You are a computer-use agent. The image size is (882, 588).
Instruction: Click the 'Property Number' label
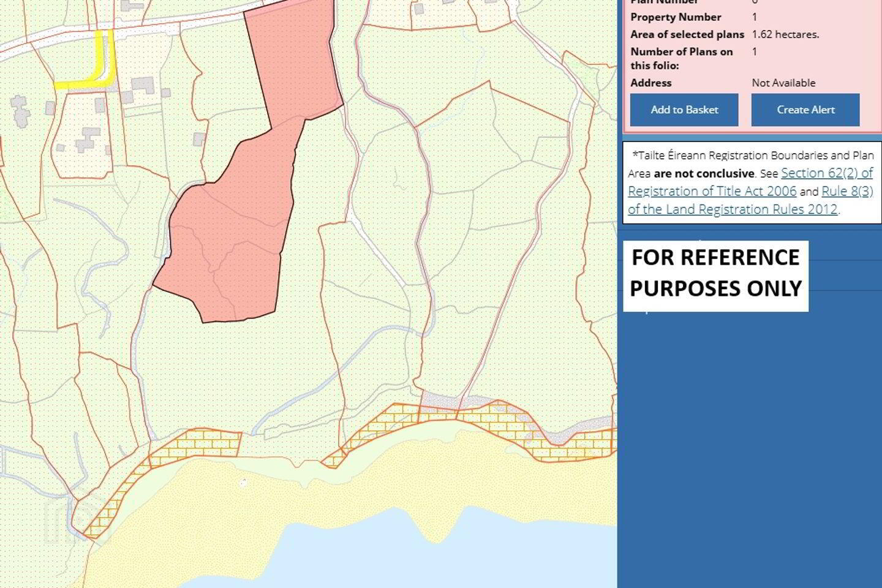tap(676, 17)
